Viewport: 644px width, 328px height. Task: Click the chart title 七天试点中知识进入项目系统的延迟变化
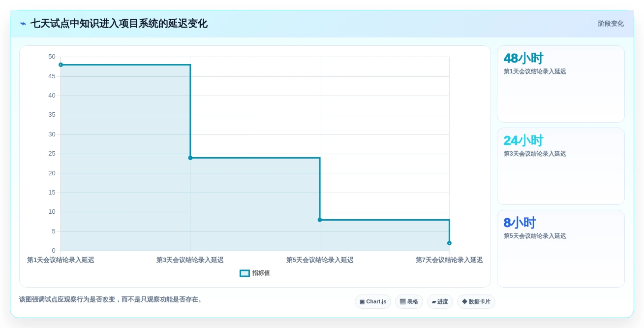pos(119,24)
